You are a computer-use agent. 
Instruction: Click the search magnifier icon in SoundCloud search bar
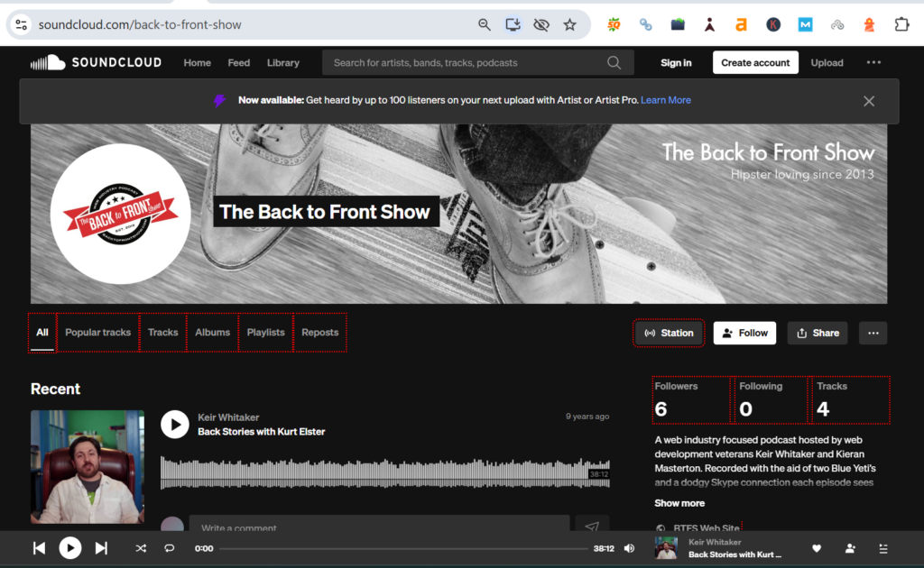[614, 62]
